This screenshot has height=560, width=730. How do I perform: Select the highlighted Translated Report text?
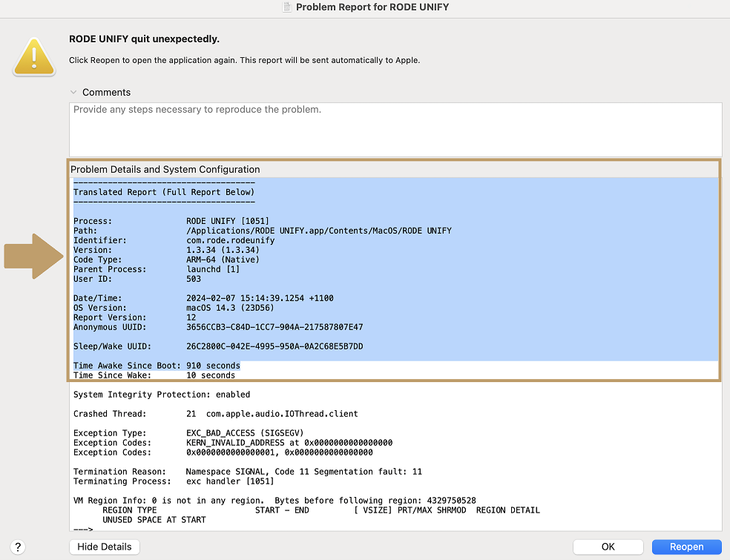(163, 191)
